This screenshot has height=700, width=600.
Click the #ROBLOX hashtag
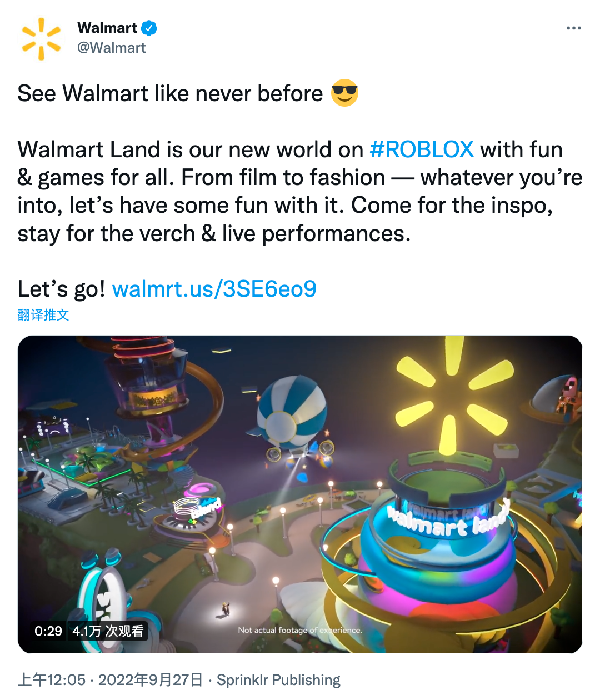pyautogui.click(x=422, y=149)
